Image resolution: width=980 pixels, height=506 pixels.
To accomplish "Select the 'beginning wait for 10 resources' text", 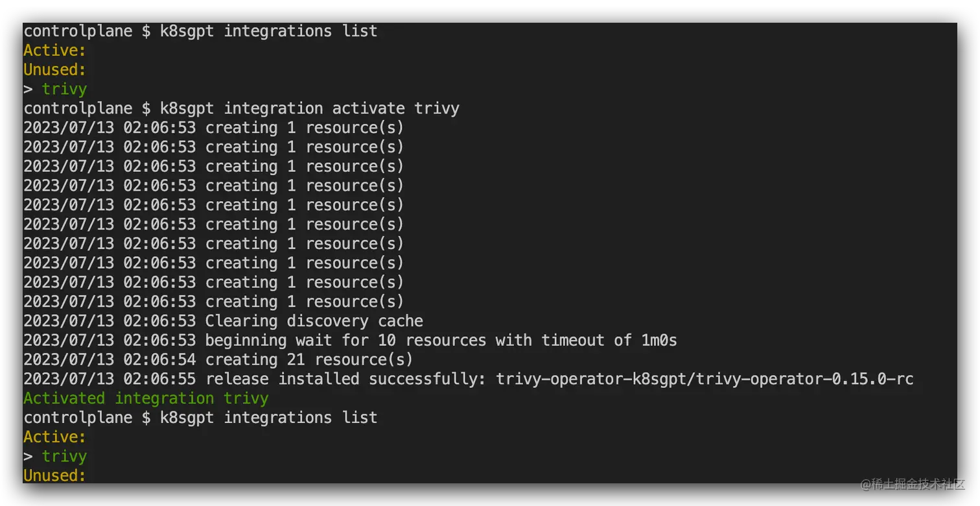I will (x=345, y=340).
